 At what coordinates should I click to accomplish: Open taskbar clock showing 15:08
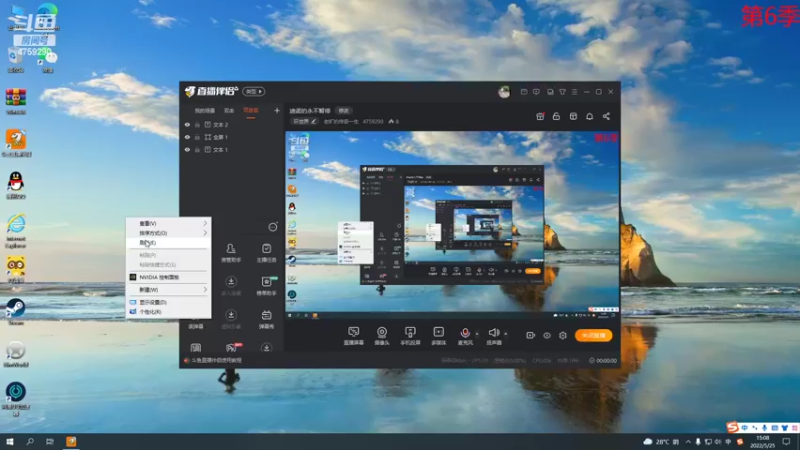point(762,442)
